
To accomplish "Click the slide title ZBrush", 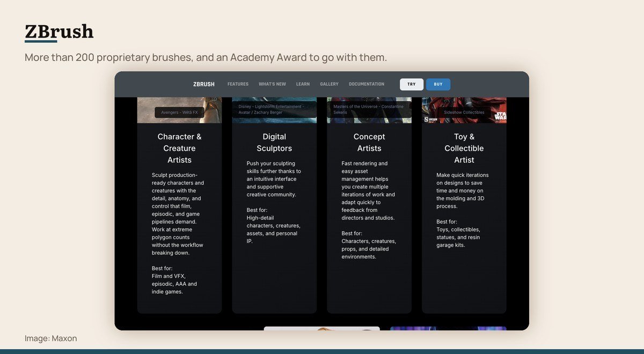I will [x=59, y=32].
